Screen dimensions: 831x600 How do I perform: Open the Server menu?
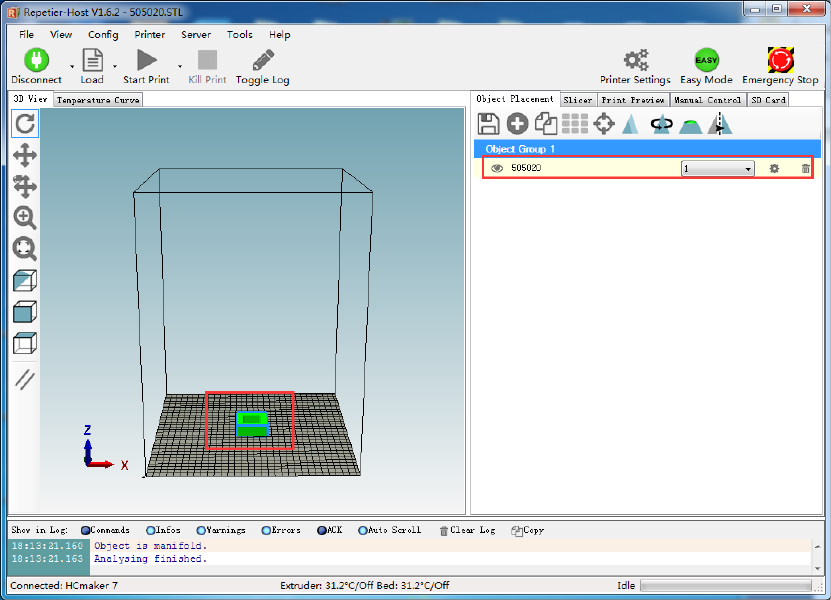tap(196, 34)
